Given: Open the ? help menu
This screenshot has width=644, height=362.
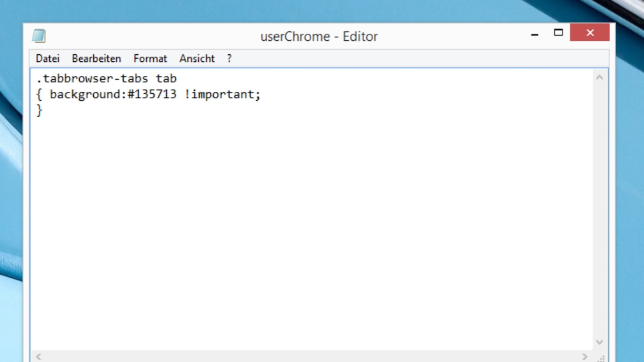Looking at the screenshot, I should [x=230, y=59].
